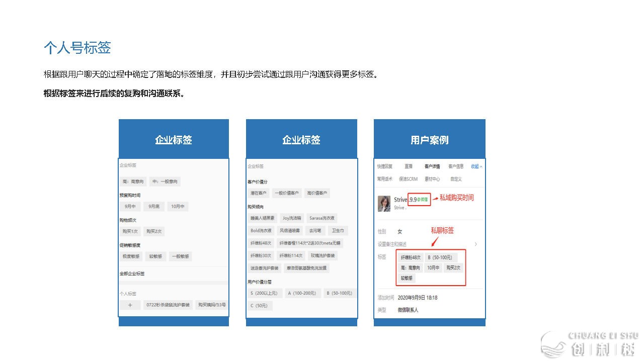This screenshot has height=362, width=644.
Task: Open the 客户信息 tab
Action: tap(456, 166)
